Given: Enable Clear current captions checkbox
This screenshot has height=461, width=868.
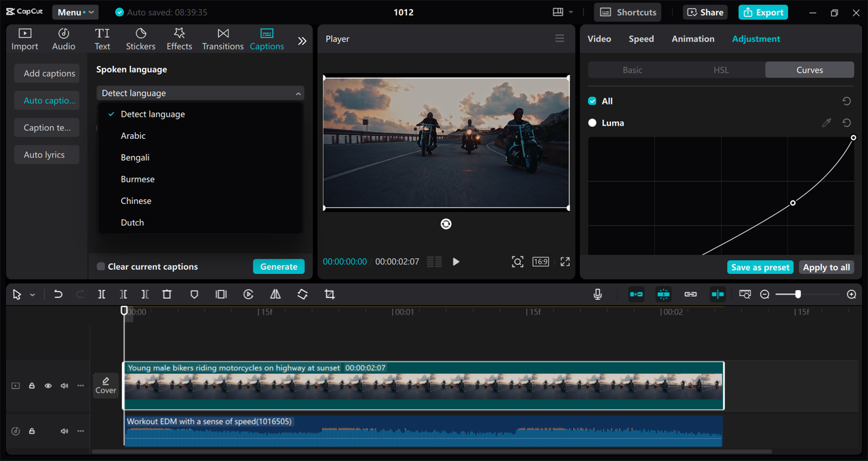Looking at the screenshot, I should tap(101, 266).
